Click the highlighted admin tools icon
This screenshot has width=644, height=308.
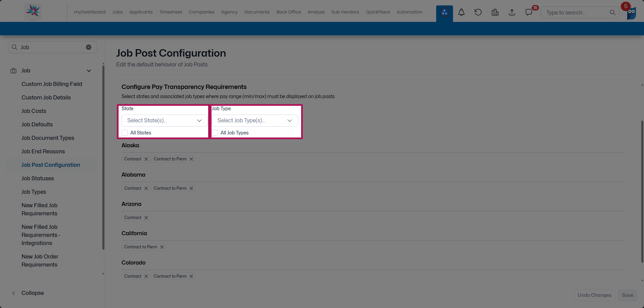(445, 13)
